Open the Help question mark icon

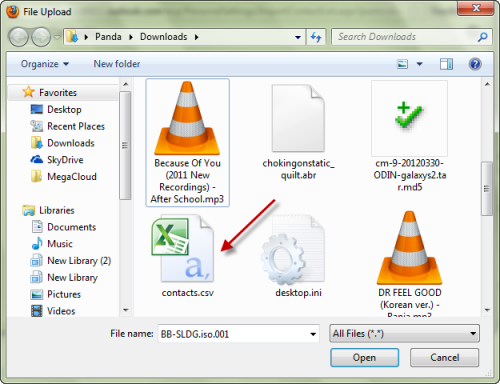pos(475,64)
